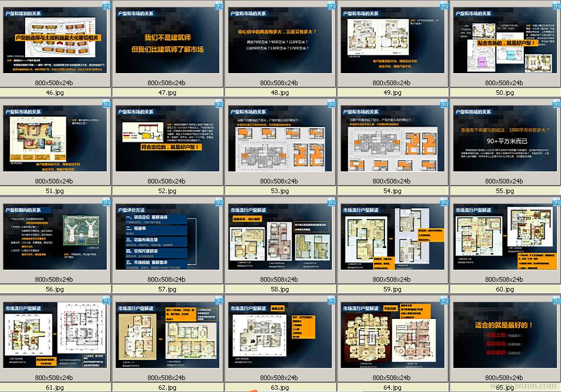This screenshot has width=561, height=392.
Task: Select the 55.jpg thumbnail showing 90+平方米而已
Action: tap(505, 138)
